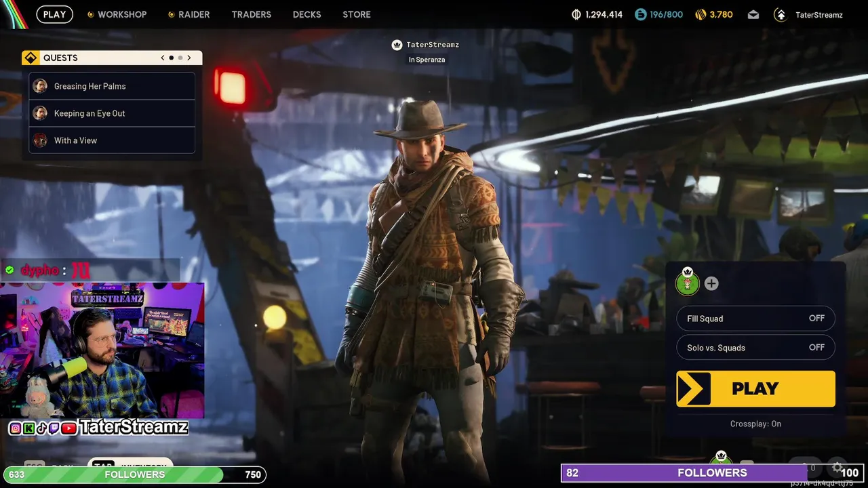Click the TikTok icon in stream overlay

41,428
